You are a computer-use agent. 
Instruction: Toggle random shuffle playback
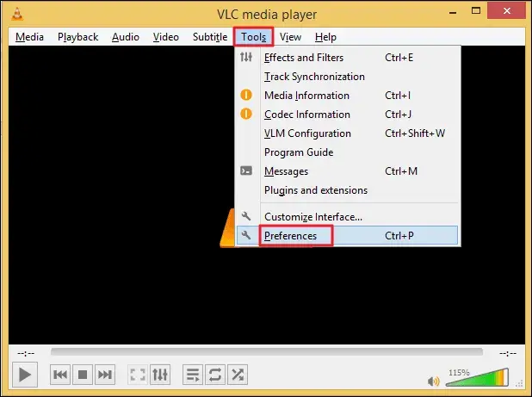click(x=238, y=375)
